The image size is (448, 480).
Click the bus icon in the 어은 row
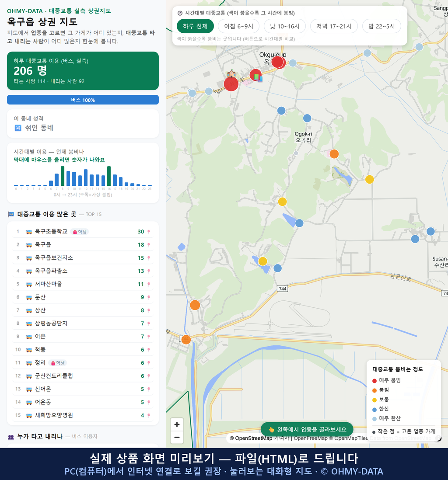29,337
